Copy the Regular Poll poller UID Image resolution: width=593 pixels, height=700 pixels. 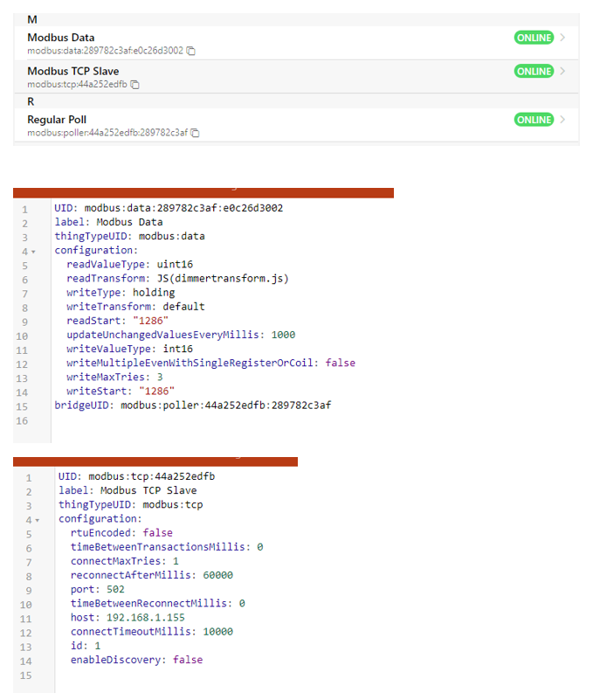[195, 134]
